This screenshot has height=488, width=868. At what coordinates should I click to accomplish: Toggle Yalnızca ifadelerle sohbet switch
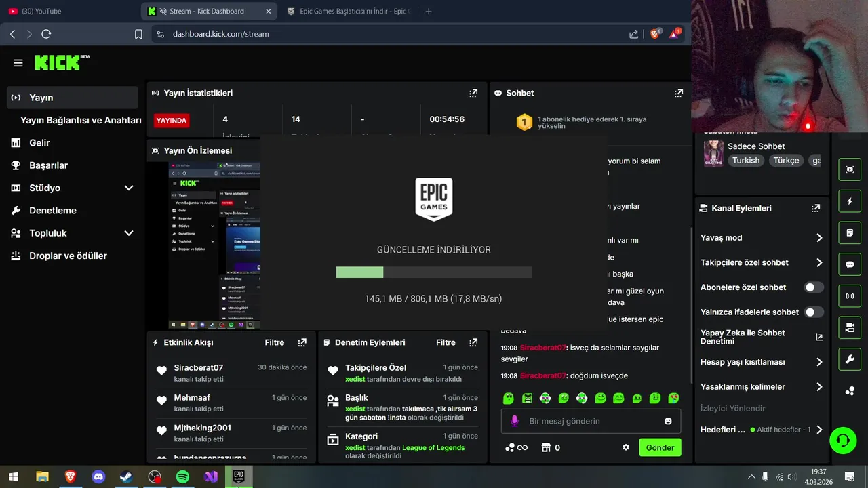814,312
